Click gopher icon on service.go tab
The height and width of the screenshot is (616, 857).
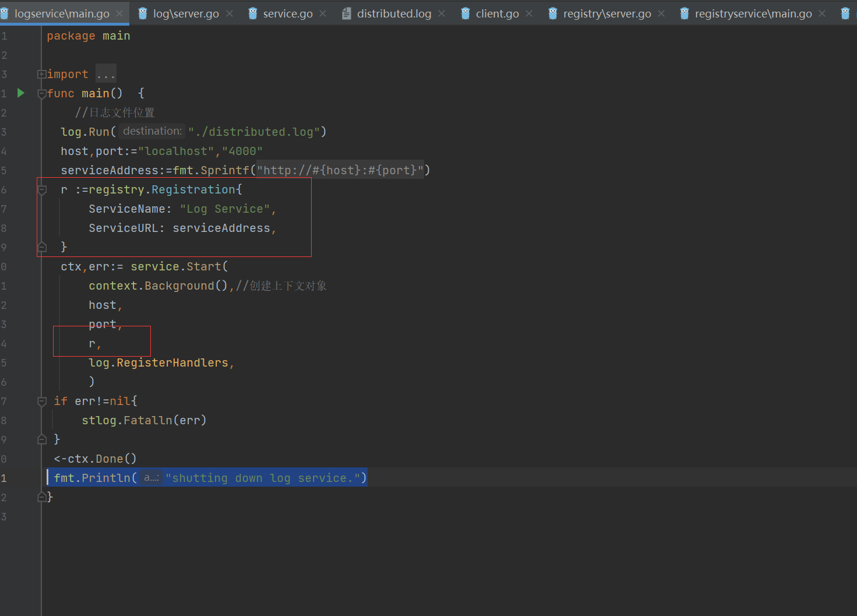pos(253,13)
